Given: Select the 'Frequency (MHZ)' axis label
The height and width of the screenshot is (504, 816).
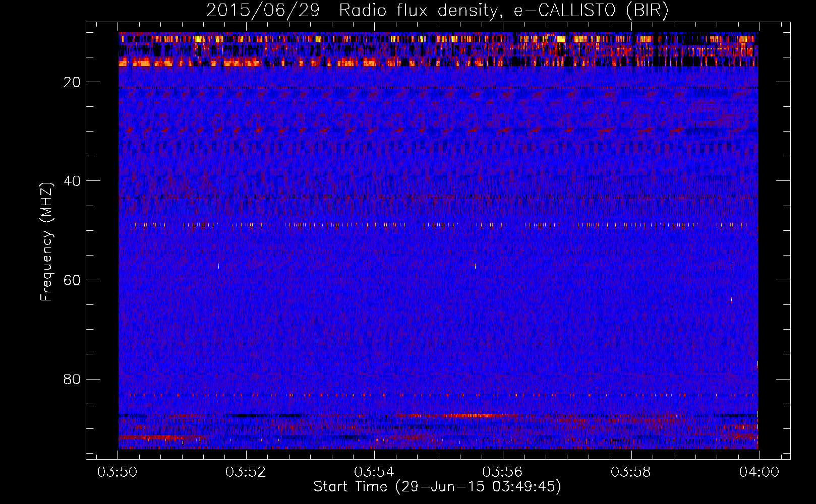Looking at the screenshot, I should [46, 242].
